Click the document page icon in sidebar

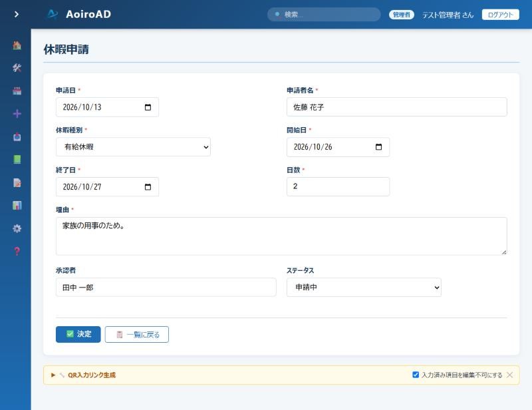click(17, 183)
